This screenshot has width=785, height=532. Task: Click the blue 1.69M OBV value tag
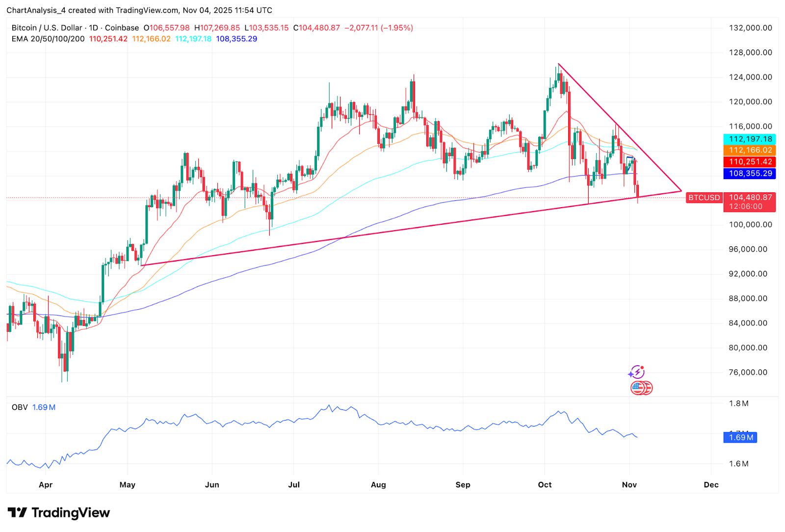click(x=741, y=437)
